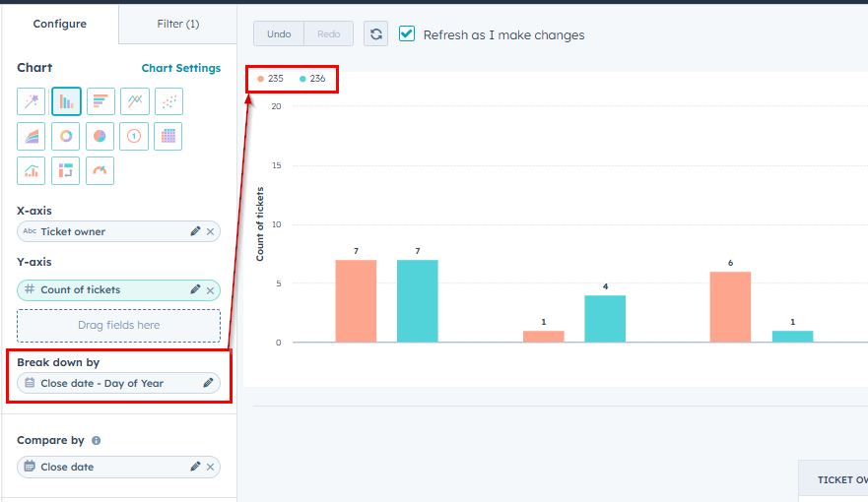Image resolution: width=868 pixels, height=502 pixels.
Task: Click the Undo button
Action: coord(279,33)
